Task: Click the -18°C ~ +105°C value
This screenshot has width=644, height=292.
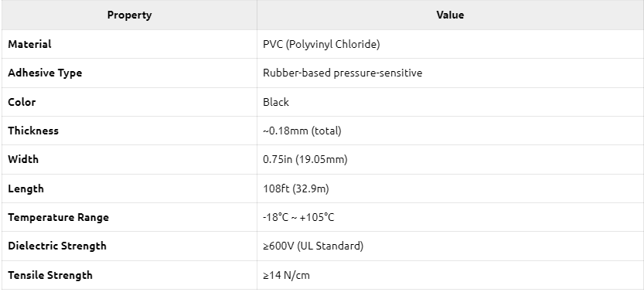Action: tap(298, 217)
